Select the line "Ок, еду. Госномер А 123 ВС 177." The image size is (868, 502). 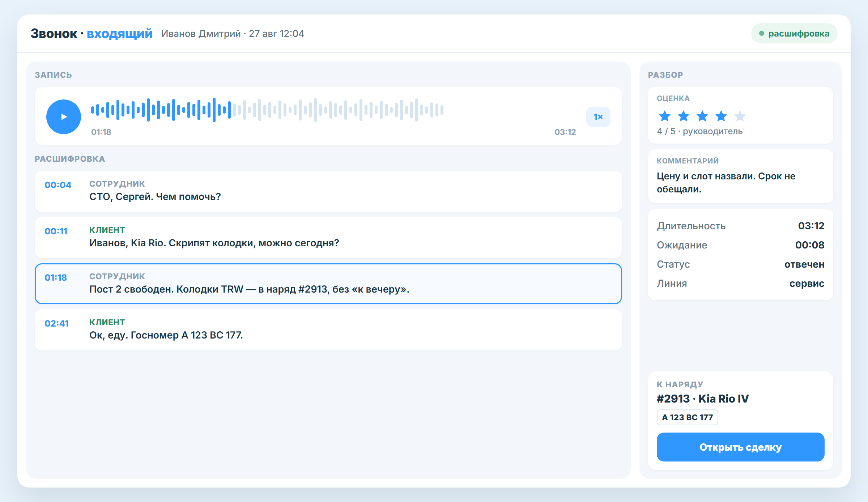coord(328,330)
